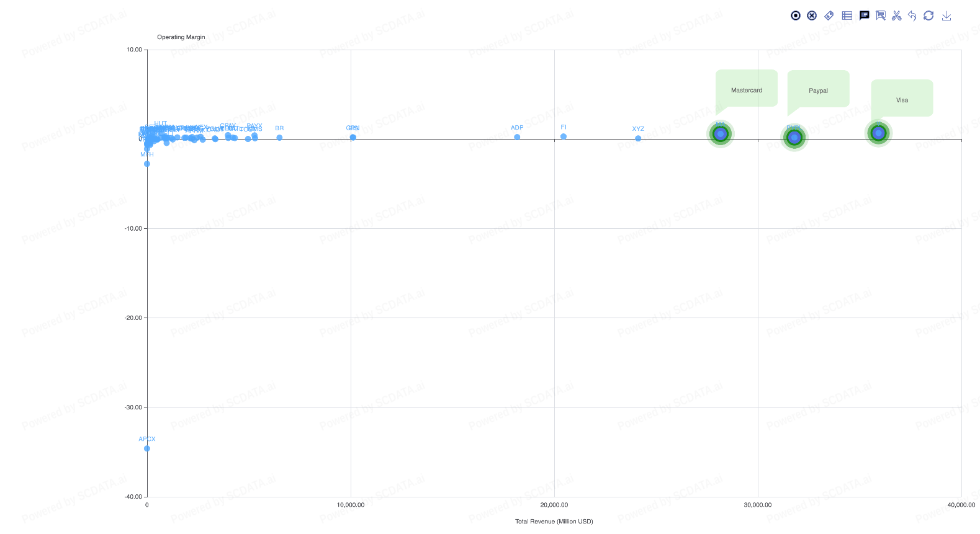Select the scissors cut tool
This screenshot has width=980, height=534.
point(896,16)
